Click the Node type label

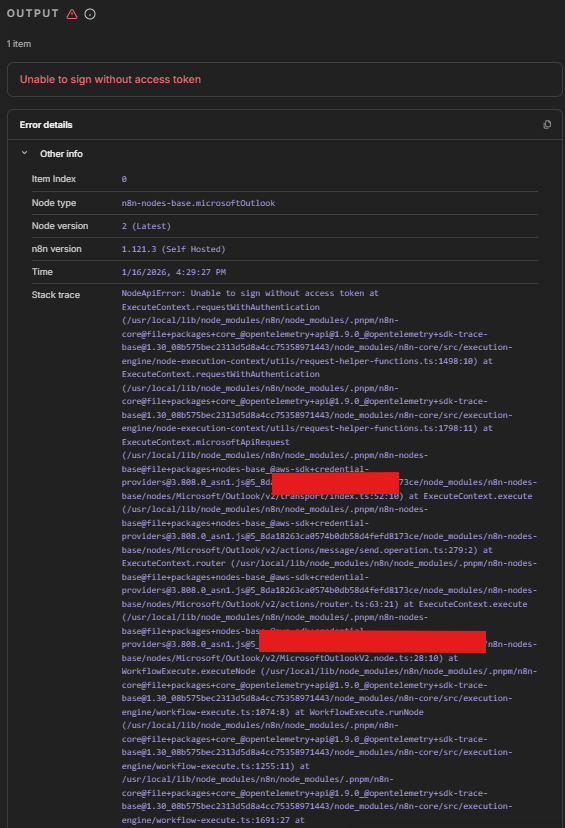click(x=53, y=203)
